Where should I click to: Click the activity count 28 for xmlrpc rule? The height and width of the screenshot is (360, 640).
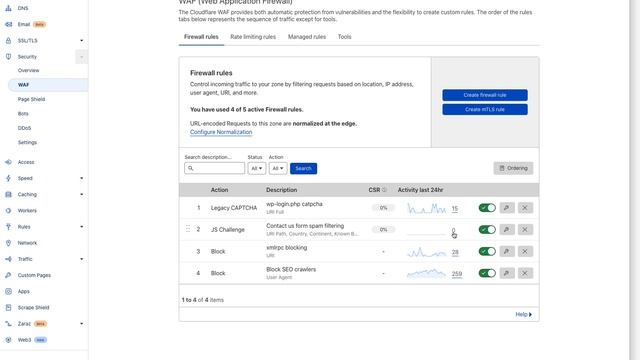pos(455,252)
